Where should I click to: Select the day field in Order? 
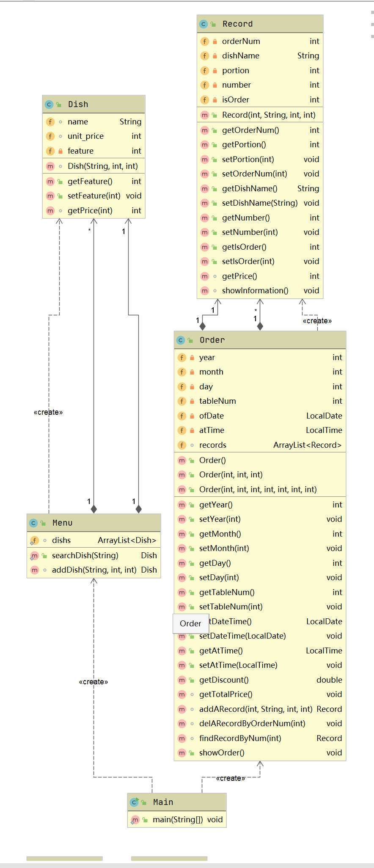260,387
